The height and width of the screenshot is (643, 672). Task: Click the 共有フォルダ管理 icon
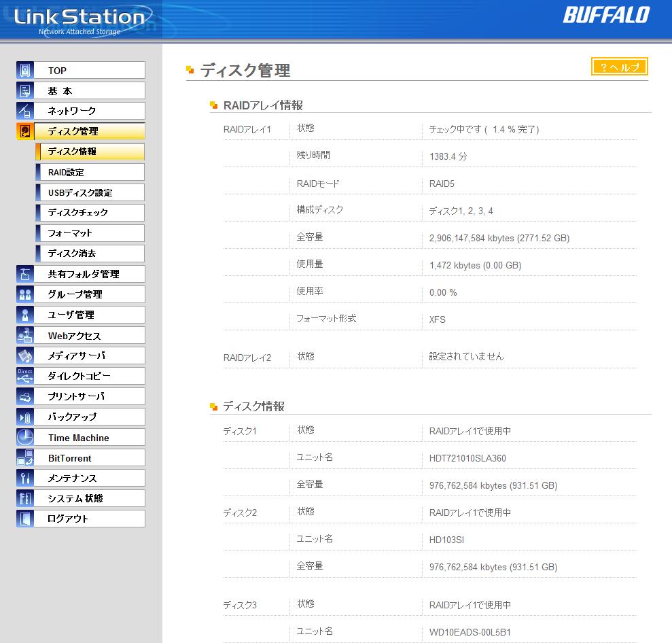click(25, 274)
